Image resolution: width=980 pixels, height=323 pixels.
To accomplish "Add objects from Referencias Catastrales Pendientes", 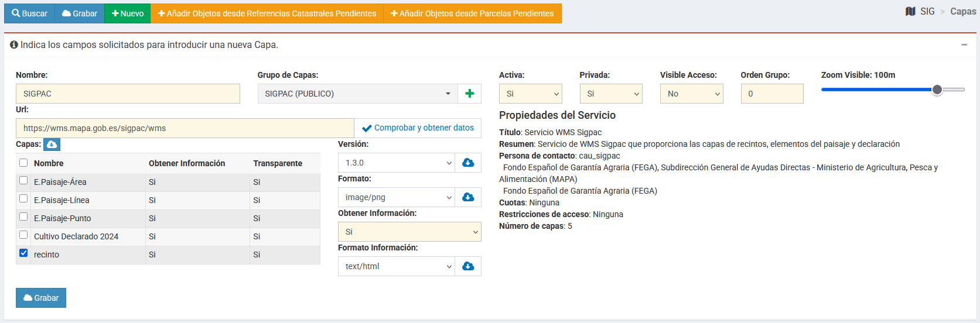I will 267,13.
